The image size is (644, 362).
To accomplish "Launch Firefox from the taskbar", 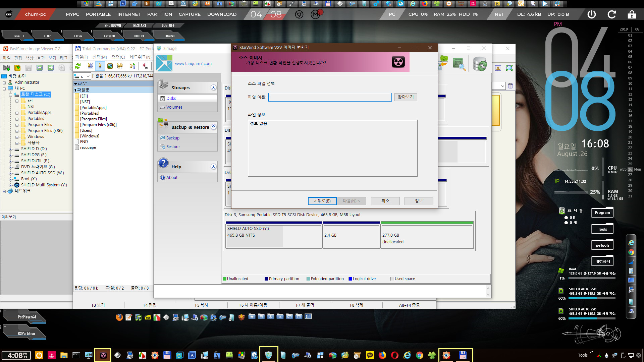I will coord(382,355).
